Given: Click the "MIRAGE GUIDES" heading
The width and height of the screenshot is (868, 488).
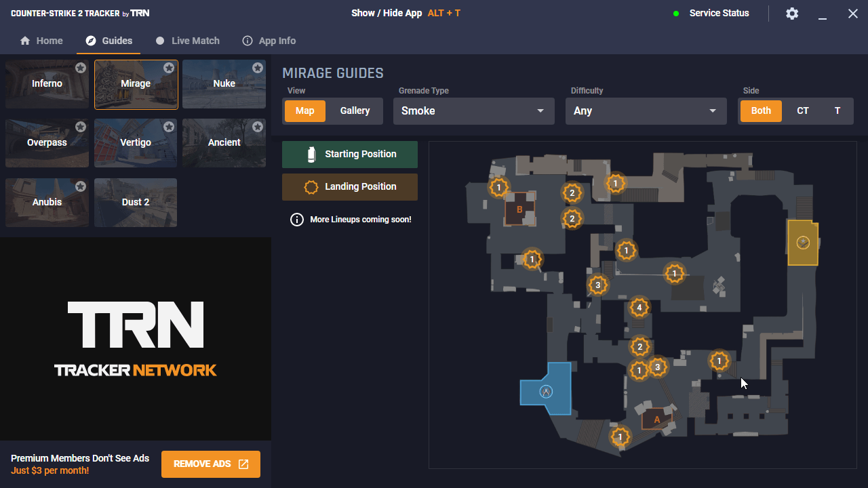Looking at the screenshot, I should tap(333, 73).
